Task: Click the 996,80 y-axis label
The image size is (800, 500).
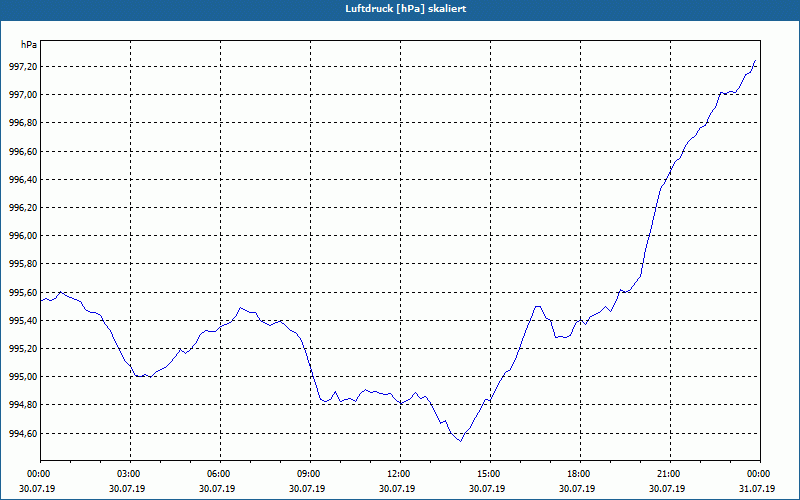Action: [22, 123]
